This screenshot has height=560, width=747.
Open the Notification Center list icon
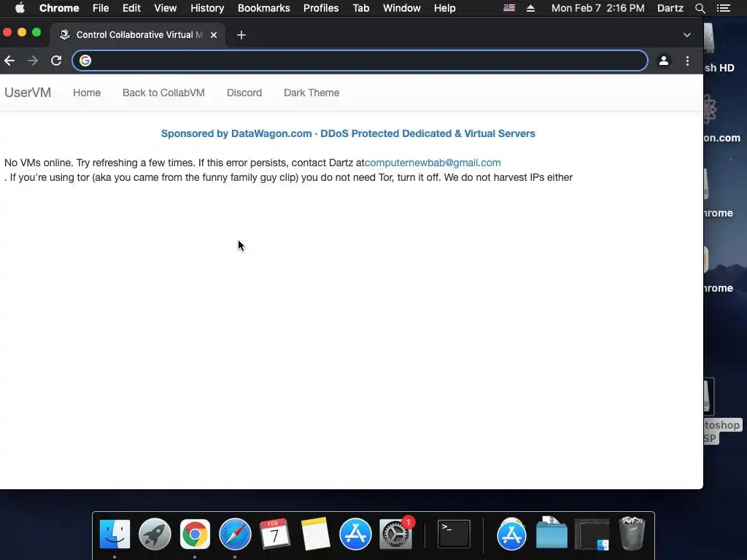(724, 8)
